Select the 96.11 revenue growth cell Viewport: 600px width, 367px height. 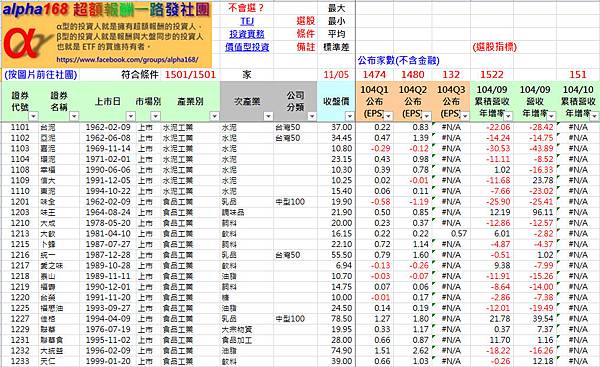(543, 212)
